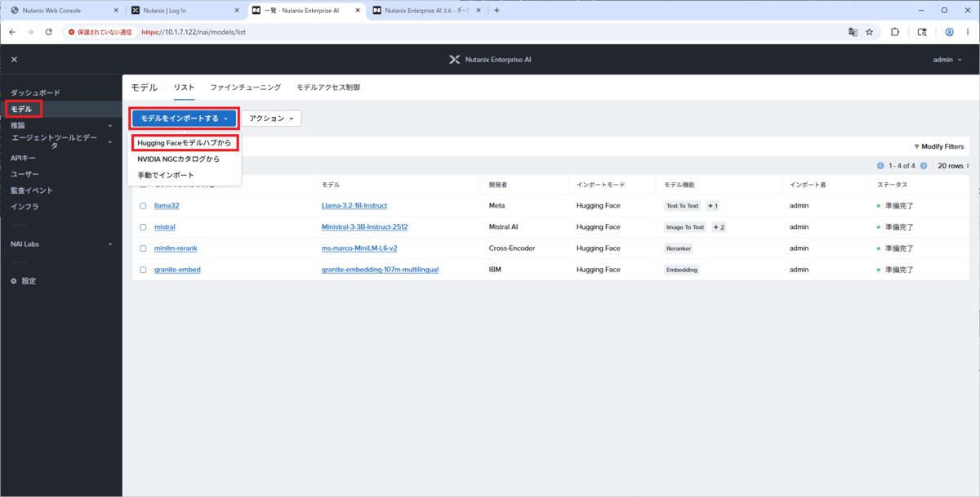980x497 pixels.
Task: Click the Reranker capability tag
Action: [x=679, y=248]
